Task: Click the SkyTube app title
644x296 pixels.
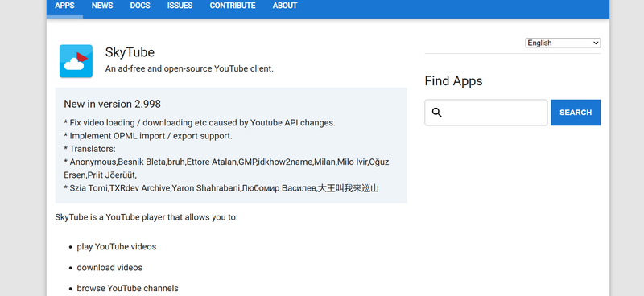Action: point(130,52)
